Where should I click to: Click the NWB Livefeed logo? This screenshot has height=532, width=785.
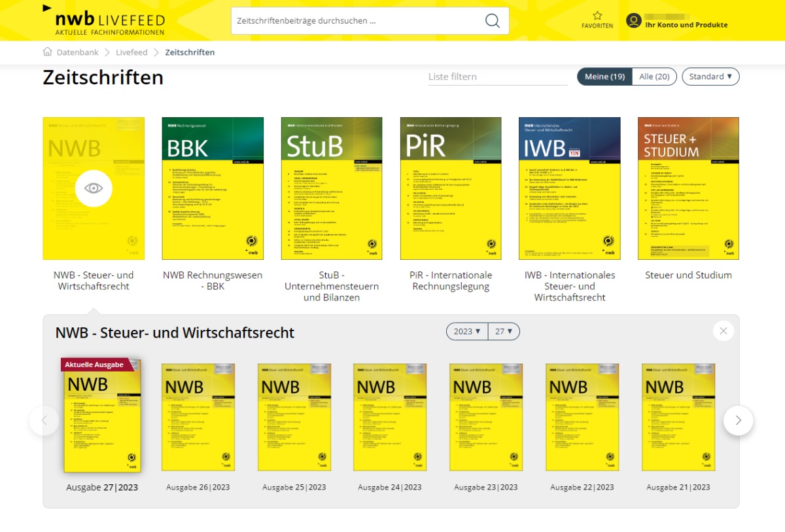(105, 22)
